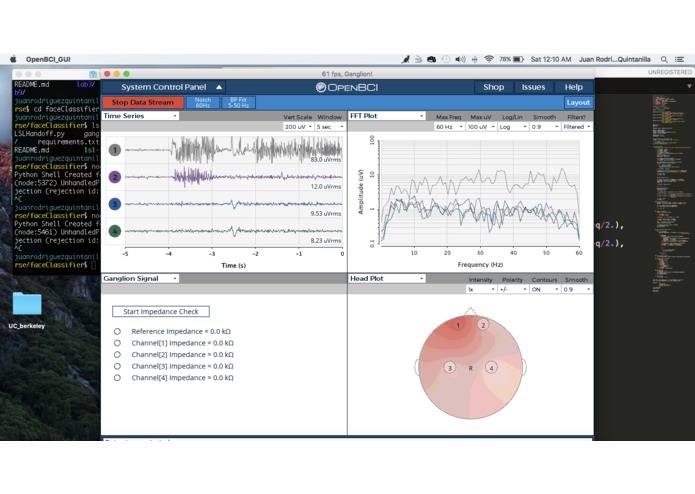Viewport: 695px width, 494px height.
Task: Click the 83.0 uVrms value for channel 1
Action: point(326,159)
